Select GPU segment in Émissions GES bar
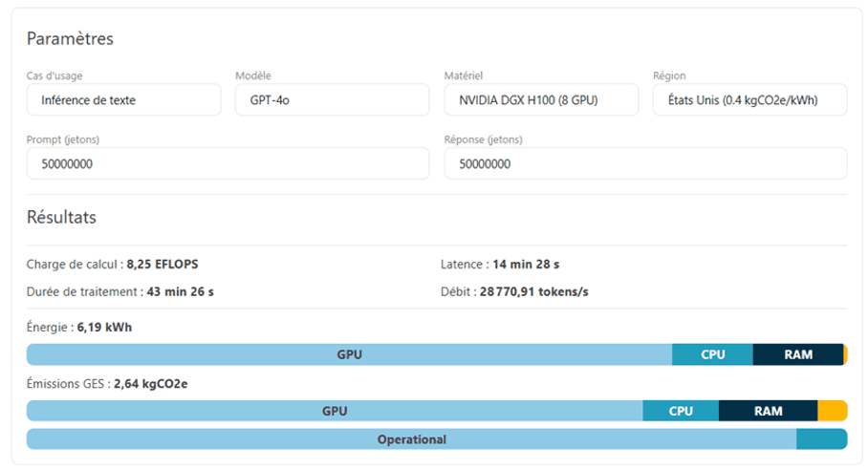 point(335,411)
